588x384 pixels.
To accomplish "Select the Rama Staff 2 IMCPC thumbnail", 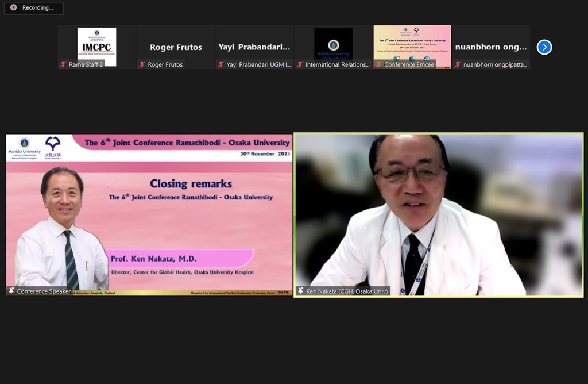I will 96,45.
